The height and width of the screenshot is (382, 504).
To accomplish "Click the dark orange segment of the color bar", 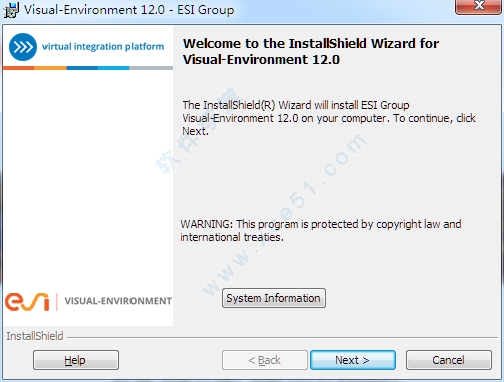I will coord(19,68).
